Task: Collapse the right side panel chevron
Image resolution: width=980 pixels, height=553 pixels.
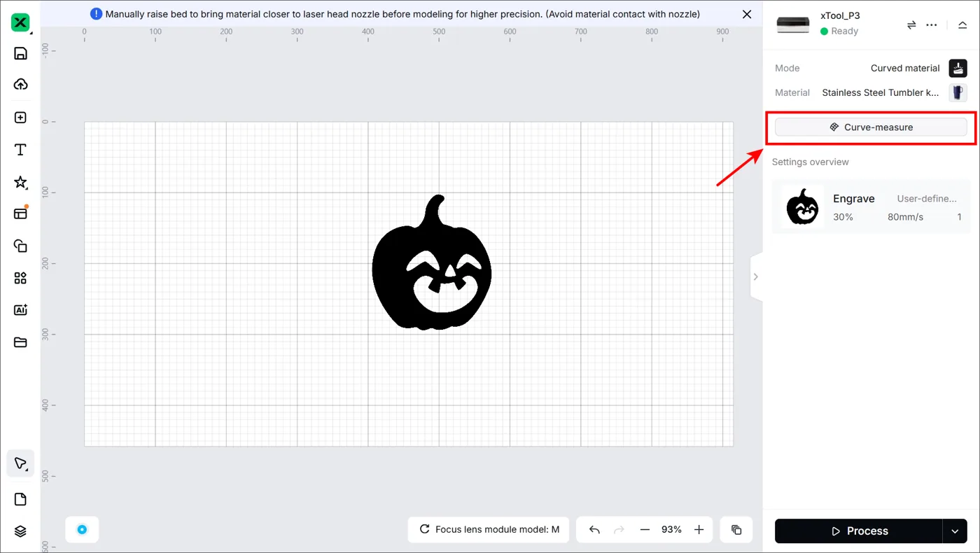Action: point(756,276)
